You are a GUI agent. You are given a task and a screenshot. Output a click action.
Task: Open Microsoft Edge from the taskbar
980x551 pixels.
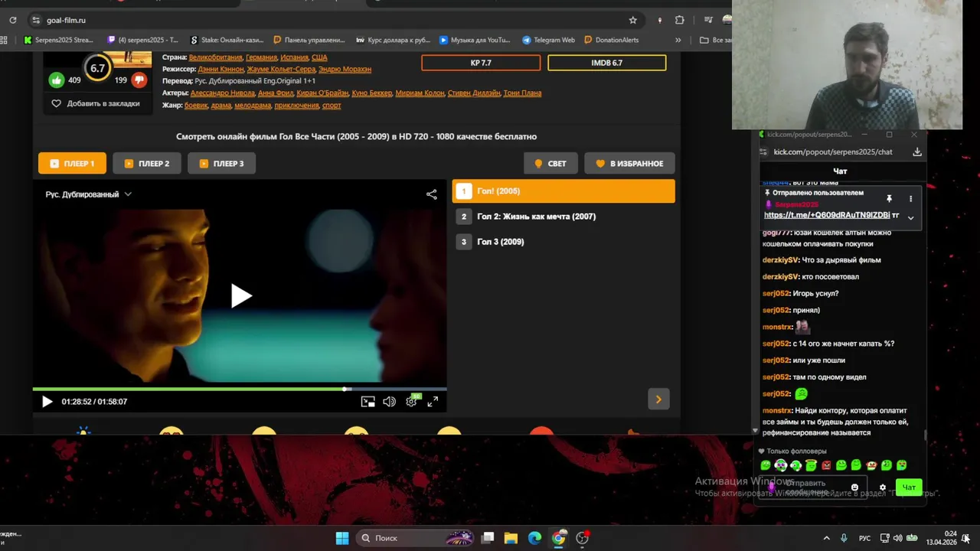[534, 538]
